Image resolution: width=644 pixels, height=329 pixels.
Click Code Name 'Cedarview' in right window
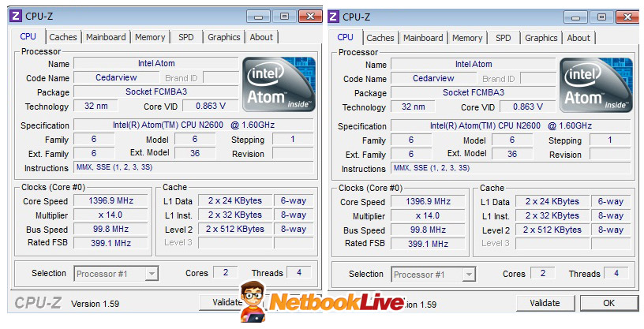click(x=433, y=78)
